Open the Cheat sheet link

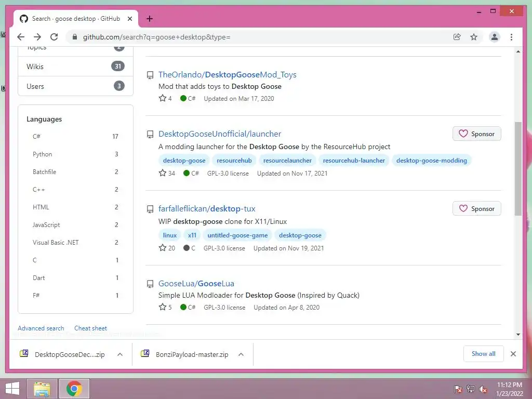point(90,328)
